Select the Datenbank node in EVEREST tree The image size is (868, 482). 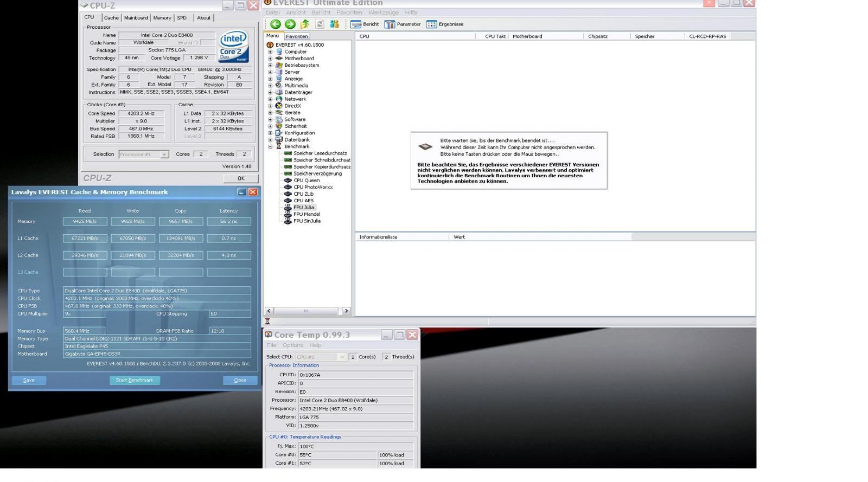coord(297,140)
